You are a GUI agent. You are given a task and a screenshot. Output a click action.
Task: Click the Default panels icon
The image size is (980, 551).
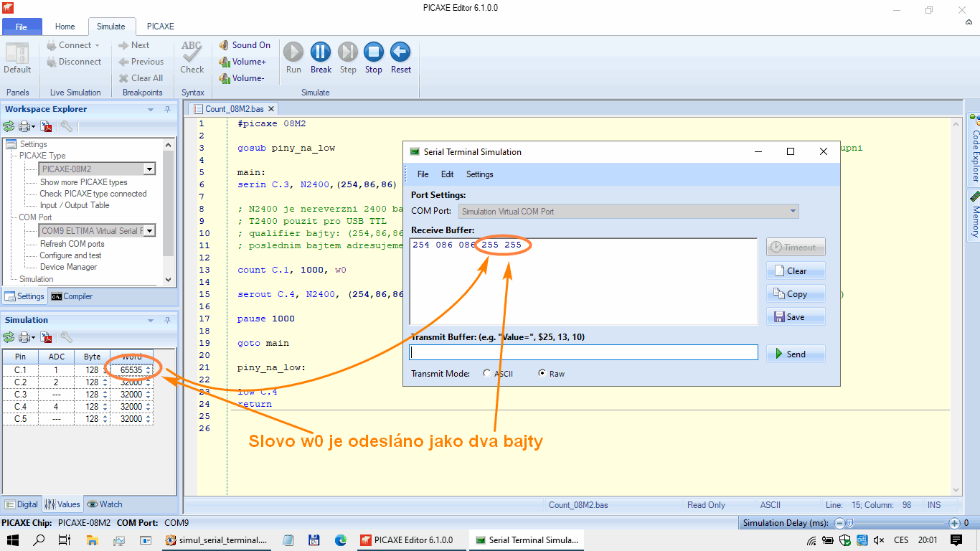(17, 54)
